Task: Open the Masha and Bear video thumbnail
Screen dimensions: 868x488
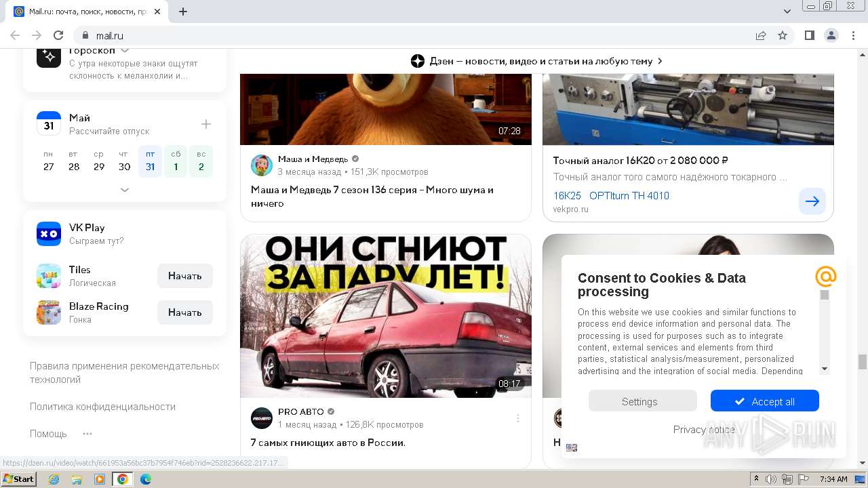Action: (386, 109)
